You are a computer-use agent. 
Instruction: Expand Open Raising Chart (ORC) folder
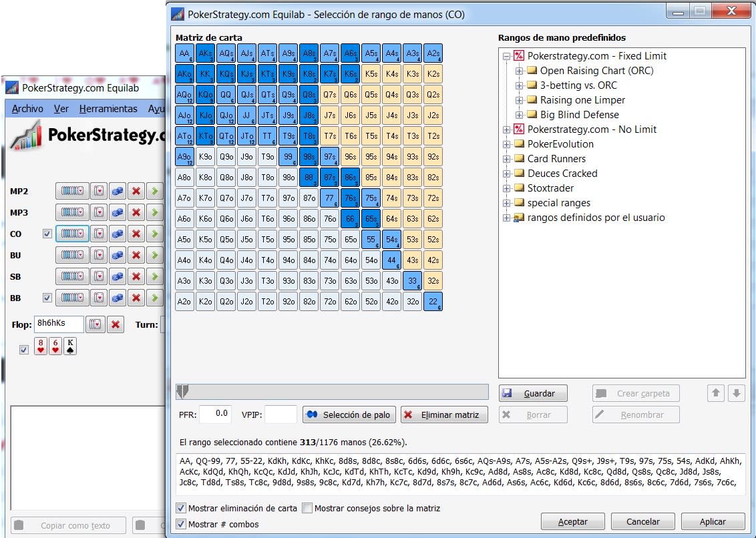520,71
